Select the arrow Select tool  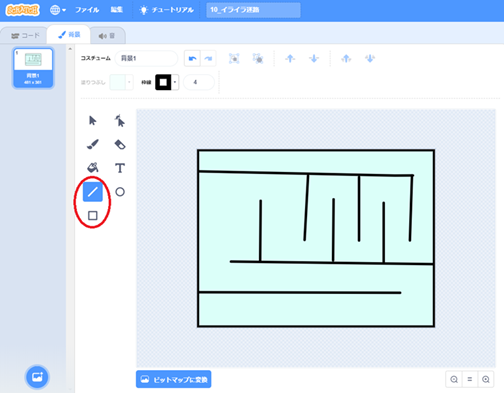pyautogui.click(x=93, y=120)
